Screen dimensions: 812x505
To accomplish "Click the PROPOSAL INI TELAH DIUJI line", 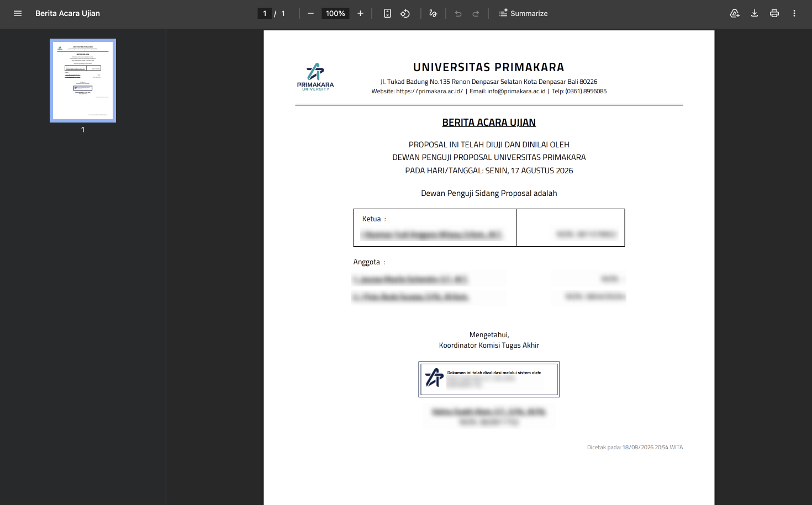I will pyautogui.click(x=489, y=145).
